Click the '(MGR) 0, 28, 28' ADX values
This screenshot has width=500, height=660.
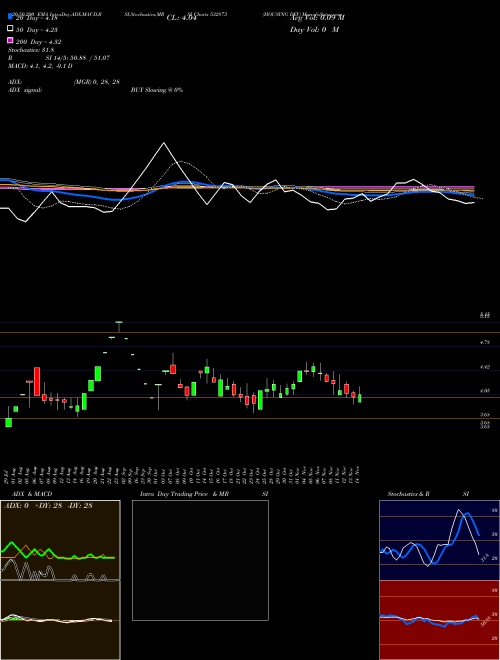coord(97,82)
